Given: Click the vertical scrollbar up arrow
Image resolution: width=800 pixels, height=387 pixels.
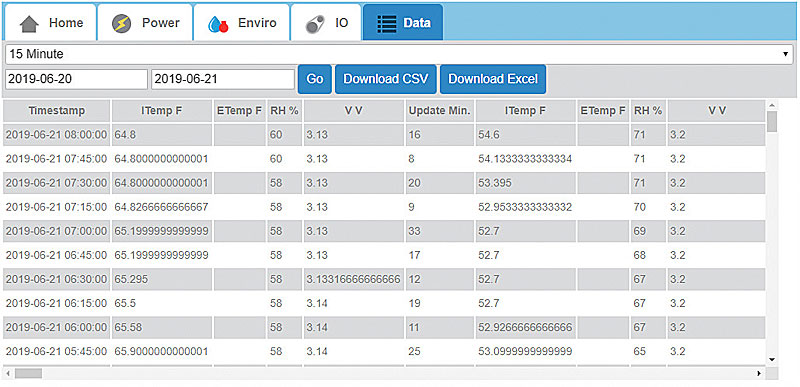Looking at the screenshot, I should click(772, 105).
